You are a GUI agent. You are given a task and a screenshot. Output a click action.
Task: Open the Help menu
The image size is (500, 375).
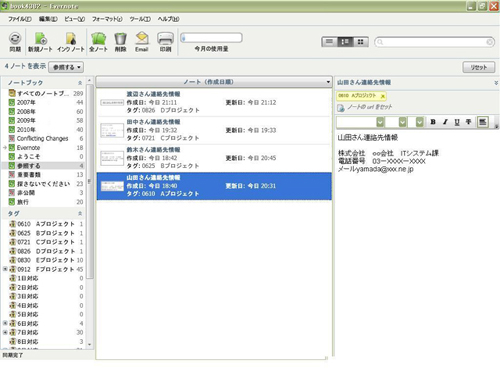pos(168,19)
